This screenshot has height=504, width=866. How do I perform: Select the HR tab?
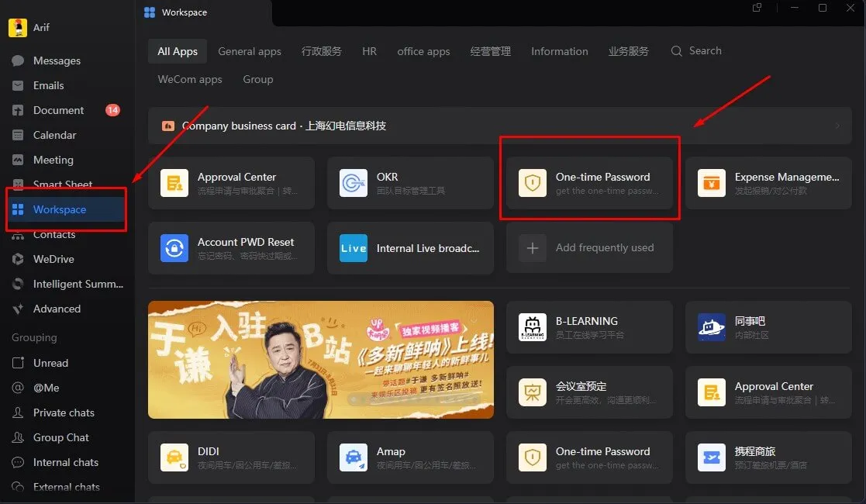(x=369, y=51)
